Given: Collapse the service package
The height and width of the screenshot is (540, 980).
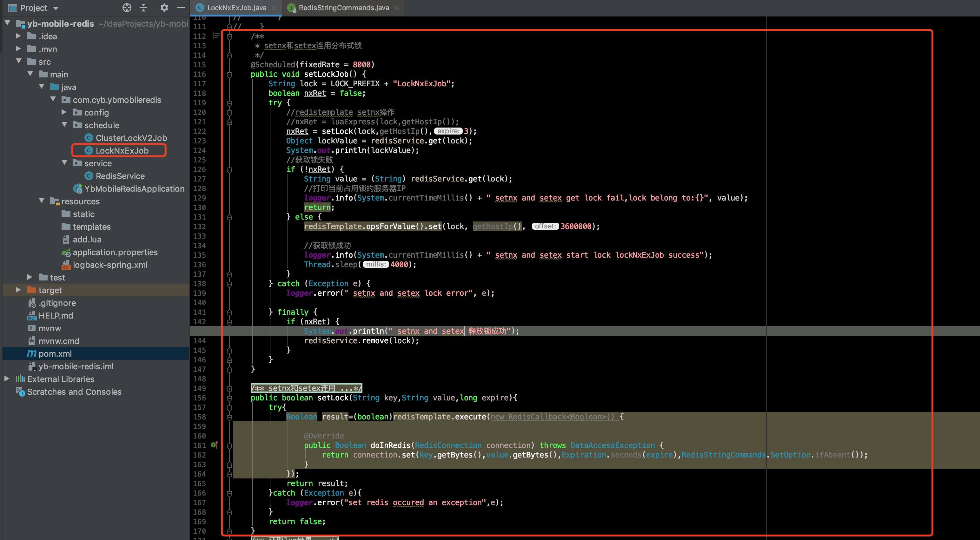Looking at the screenshot, I should point(64,163).
